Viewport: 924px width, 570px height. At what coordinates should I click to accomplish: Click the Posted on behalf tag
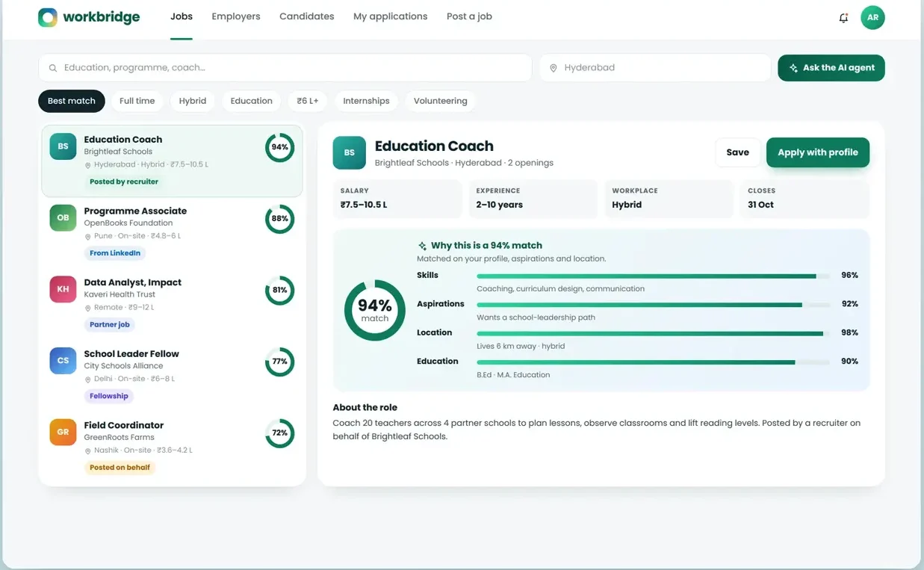pyautogui.click(x=120, y=468)
